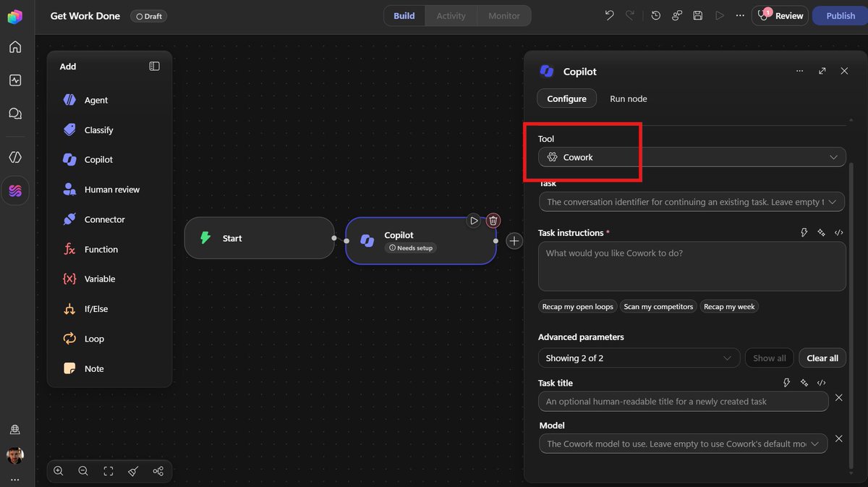Click the connected-nodes icon in canvas toolbar
The height and width of the screenshot is (487, 868).
(158, 471)
